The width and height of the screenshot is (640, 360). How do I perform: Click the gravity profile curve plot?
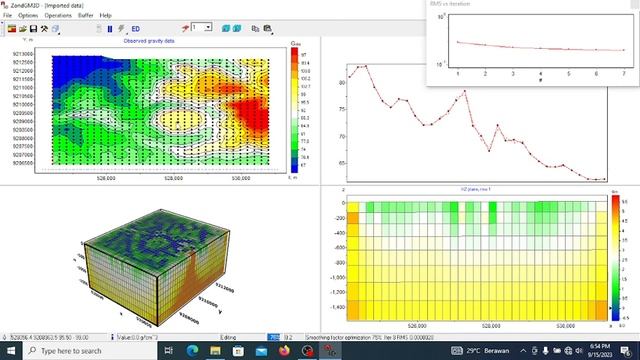[x=477, y=122]
